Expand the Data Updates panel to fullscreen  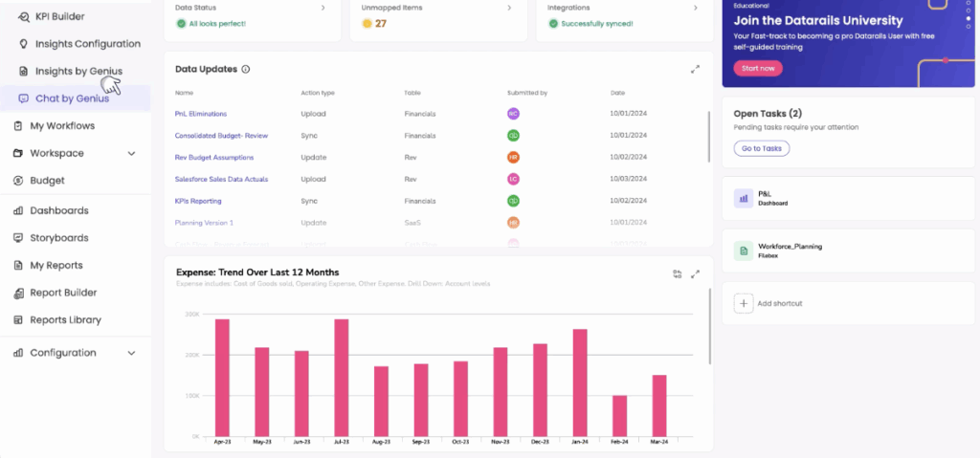[695, 70]
